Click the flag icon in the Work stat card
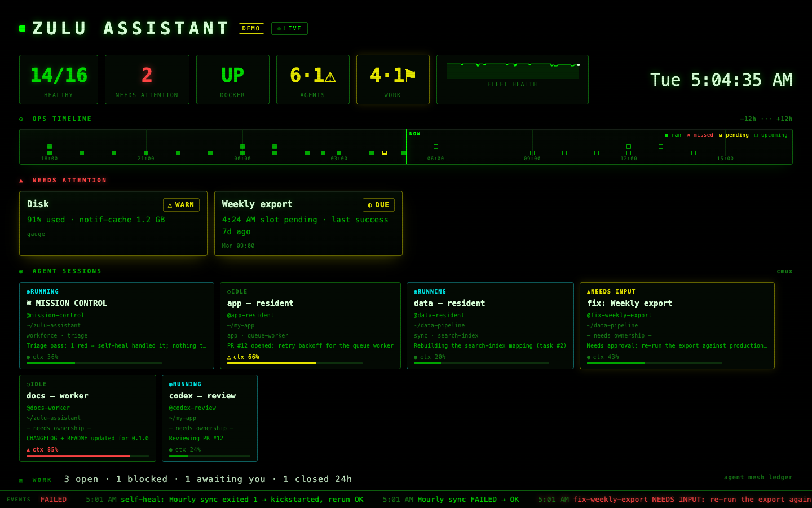Screen dimensions: 812x508 point(411,75)
